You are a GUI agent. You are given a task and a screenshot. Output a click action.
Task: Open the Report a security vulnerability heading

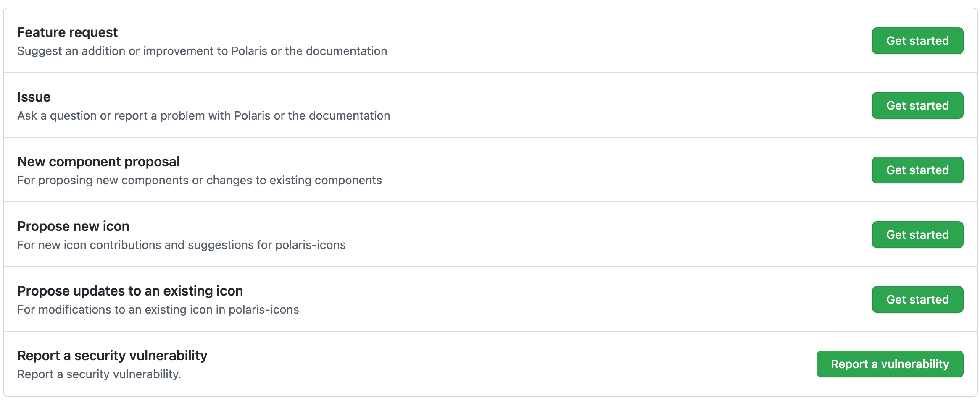point(112,355)
